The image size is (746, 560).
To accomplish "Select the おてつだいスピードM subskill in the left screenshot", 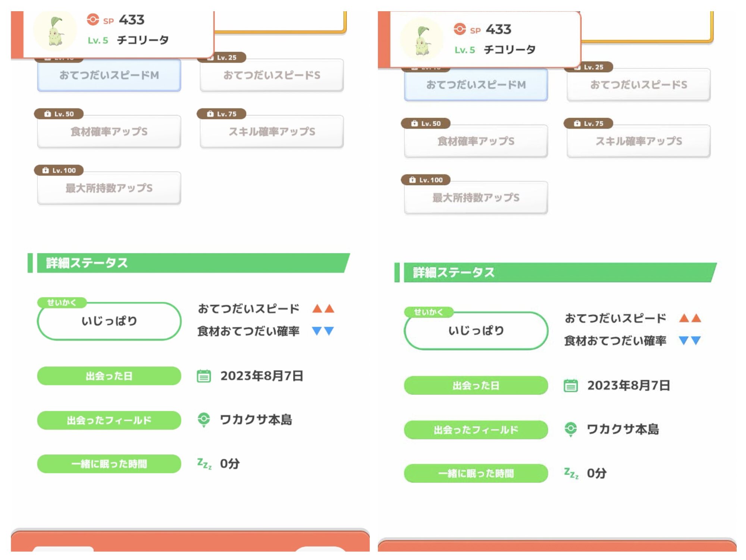I will coord(109,75).
